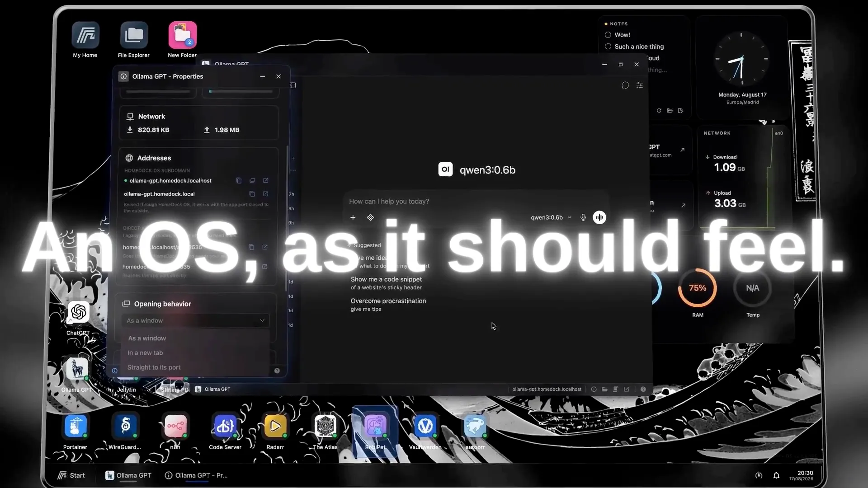This screenshot has height=488, width=868.
Task: Open the Code Server app icon
Action: (225, 426)
